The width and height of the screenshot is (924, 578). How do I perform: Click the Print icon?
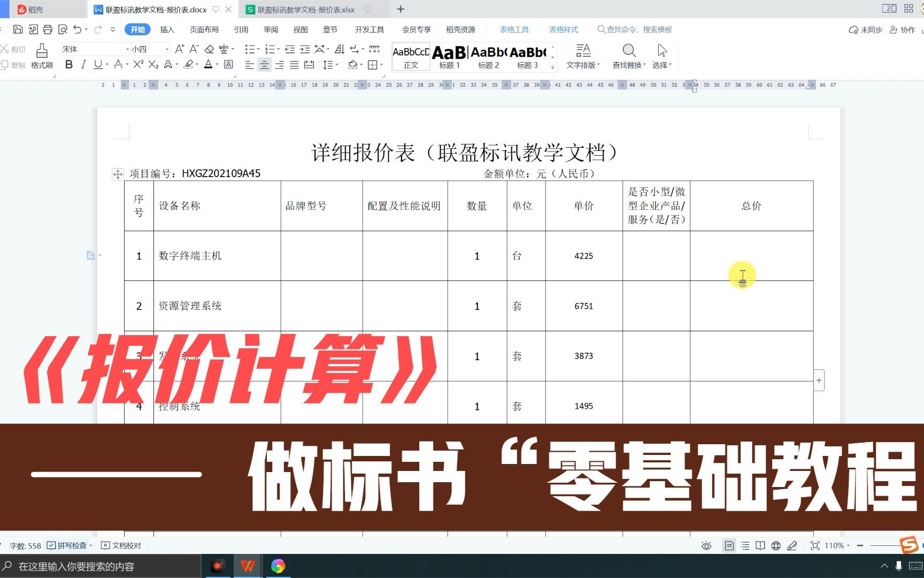pos(48,29)
